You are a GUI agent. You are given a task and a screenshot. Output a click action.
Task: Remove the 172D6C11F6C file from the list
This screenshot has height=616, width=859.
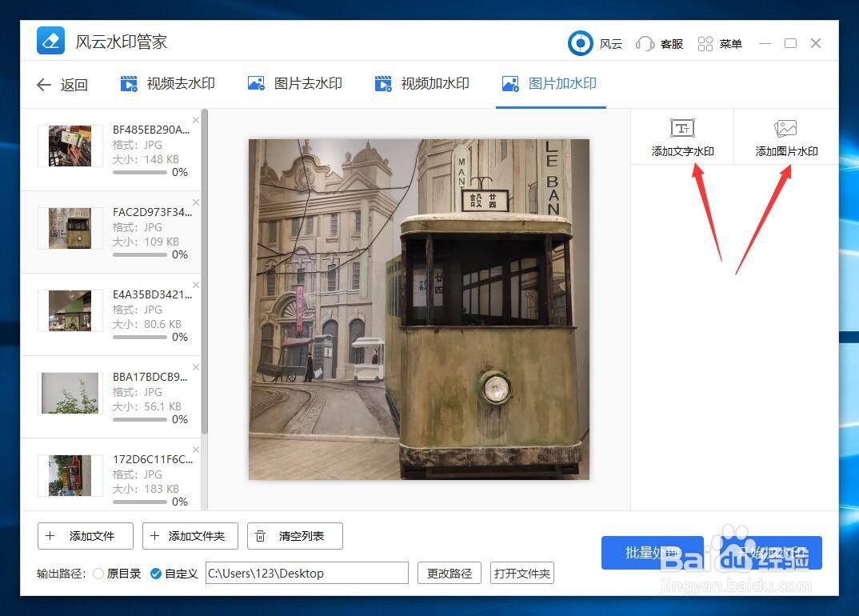point(195,450)
